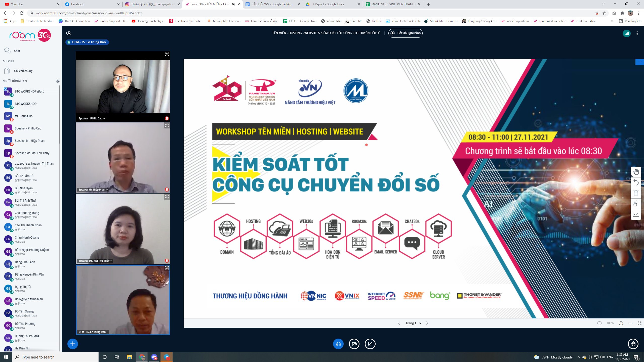Open Chrome tab search dropdown
The image size is (644, 362).
point(603,4)
